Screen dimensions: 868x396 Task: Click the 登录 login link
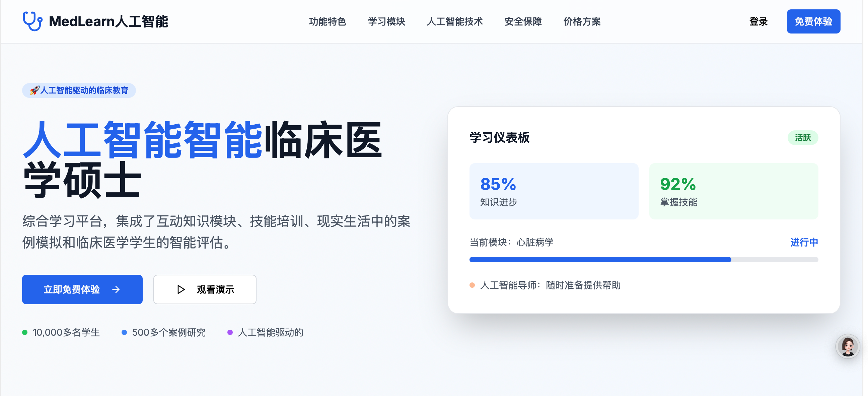(758, 21)
